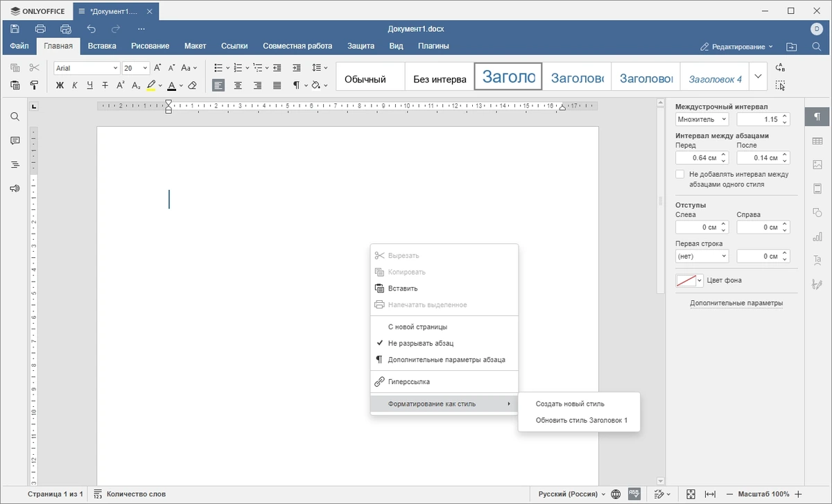The height and width of the screenshot is (504, 832).
Task: Open the line spacing dropdown in ribbon
Action: click(320, 68)
